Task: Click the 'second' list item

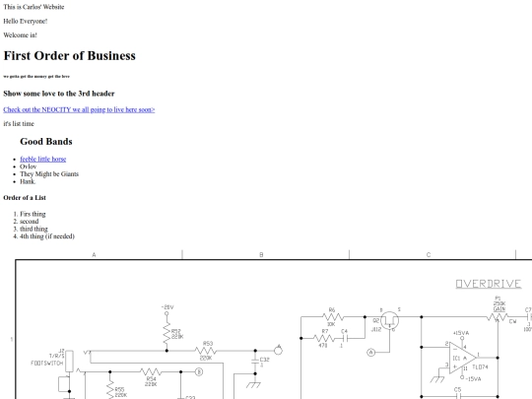Action: tap(30, 222)
